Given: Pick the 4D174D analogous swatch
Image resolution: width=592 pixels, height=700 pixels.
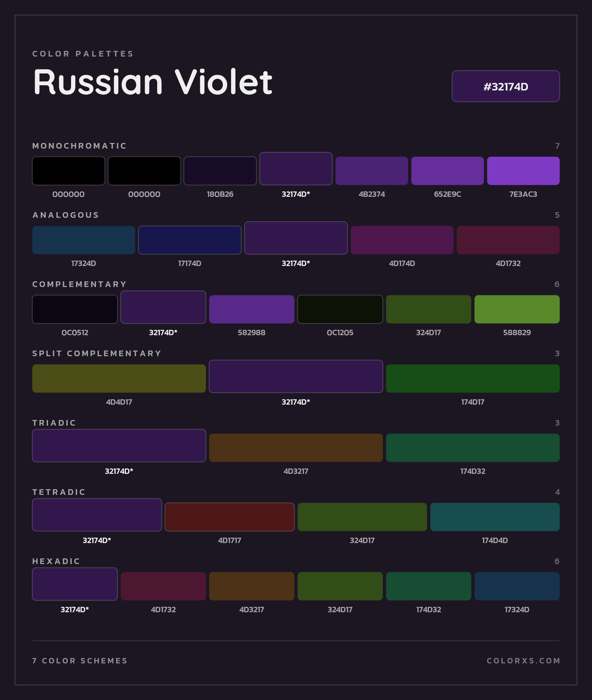Looking at the screenshot, I should (x=402, y=240).
